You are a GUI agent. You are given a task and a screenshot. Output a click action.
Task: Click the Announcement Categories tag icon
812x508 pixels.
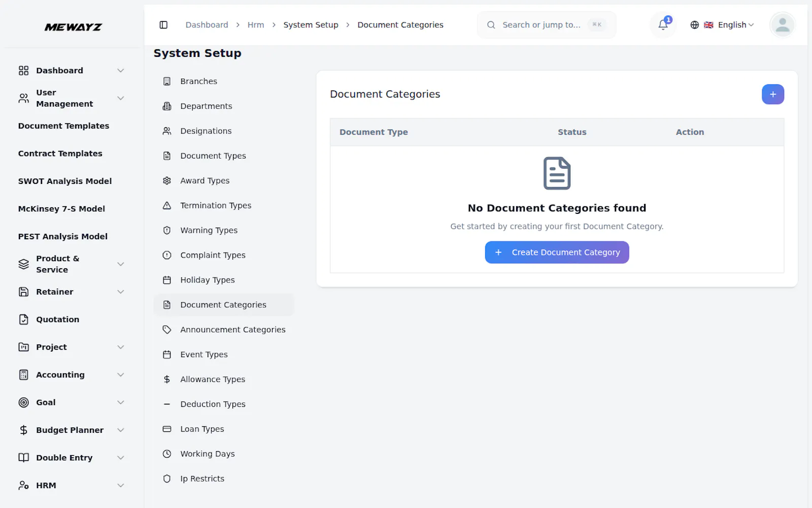pos(167,330)
